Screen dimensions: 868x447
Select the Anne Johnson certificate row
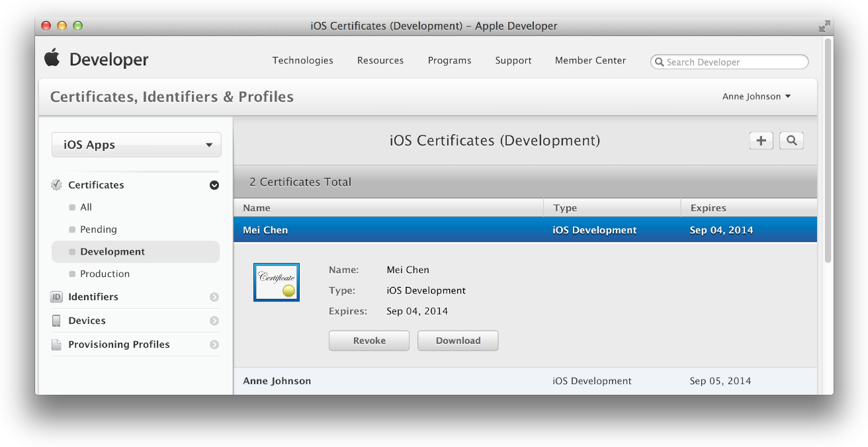pos(525,381)
